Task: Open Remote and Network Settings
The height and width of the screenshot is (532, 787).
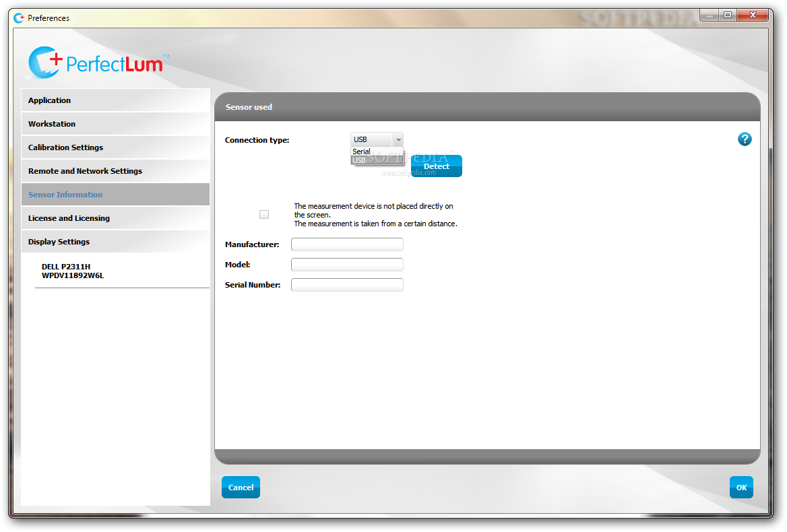Action: 115,171
